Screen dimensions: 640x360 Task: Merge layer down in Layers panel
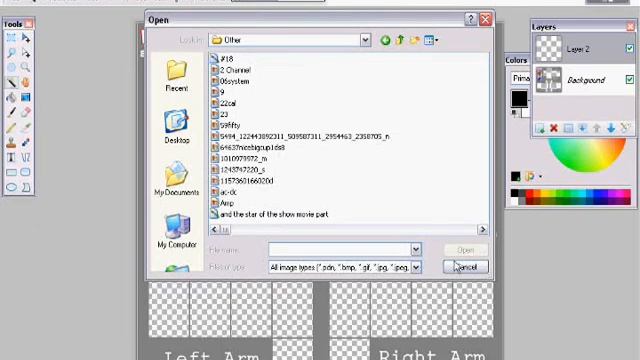(582, 128)
